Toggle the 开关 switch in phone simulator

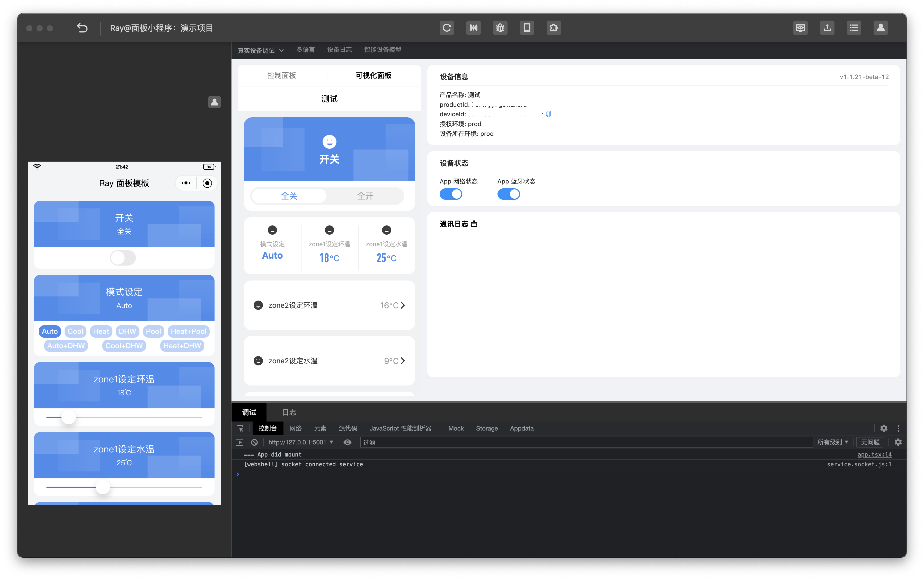(123, 258)
